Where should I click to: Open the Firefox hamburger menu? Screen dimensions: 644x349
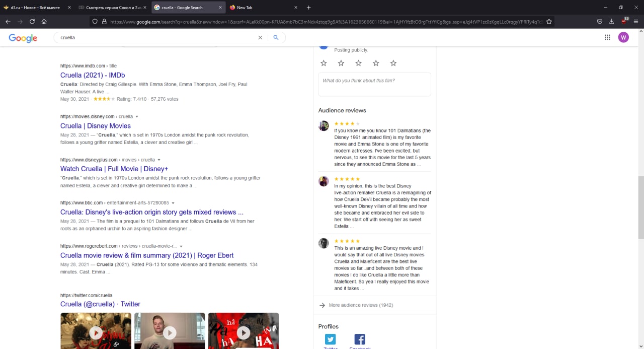636,22
